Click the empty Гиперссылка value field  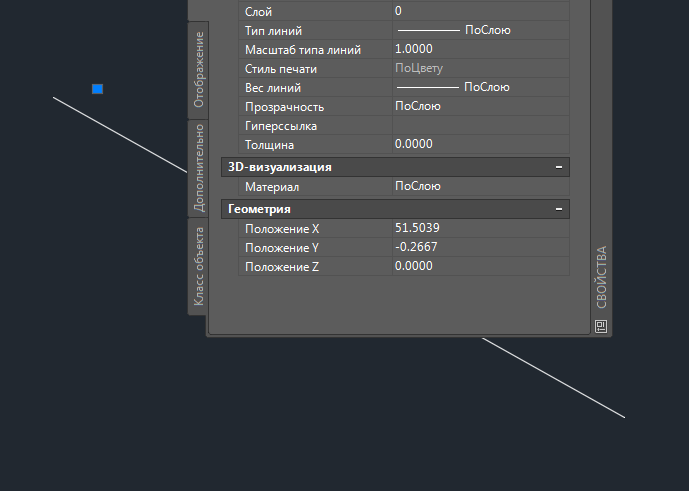tap(481, 125)
